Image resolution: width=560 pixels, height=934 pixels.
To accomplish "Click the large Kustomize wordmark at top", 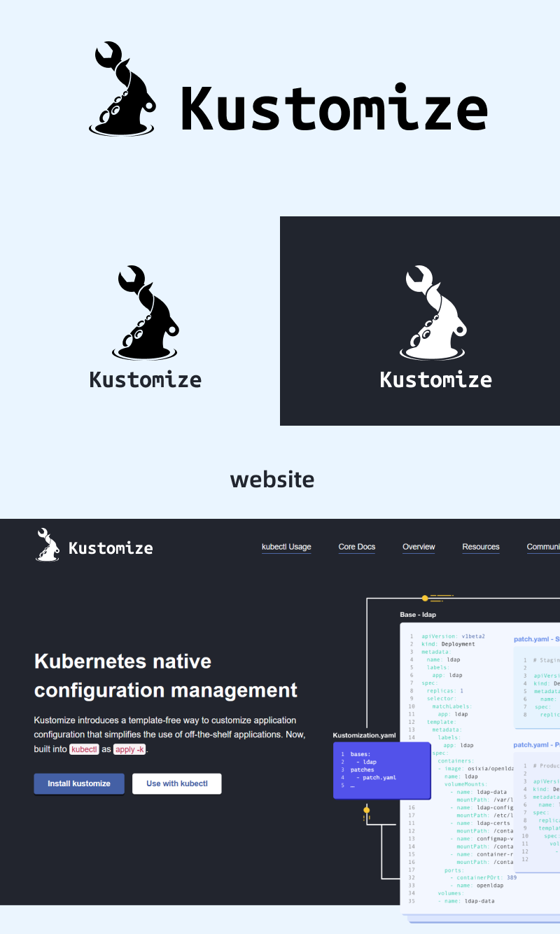I will pos(334,108).
